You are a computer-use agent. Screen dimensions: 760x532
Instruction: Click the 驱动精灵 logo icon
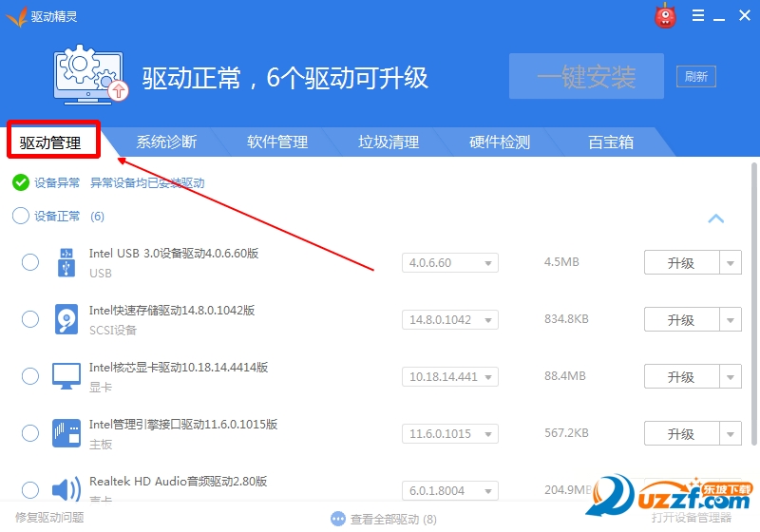point(16,16)
